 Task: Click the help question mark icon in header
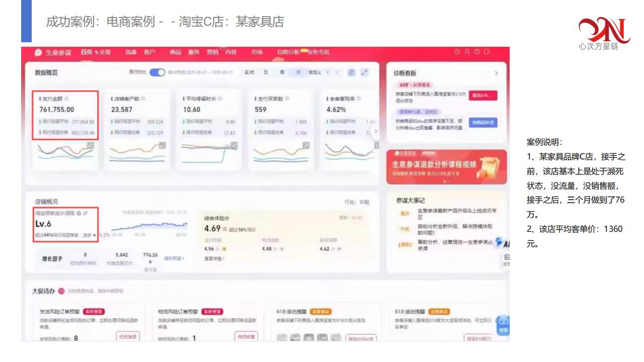pyautogui.click(x=476, y=52)
